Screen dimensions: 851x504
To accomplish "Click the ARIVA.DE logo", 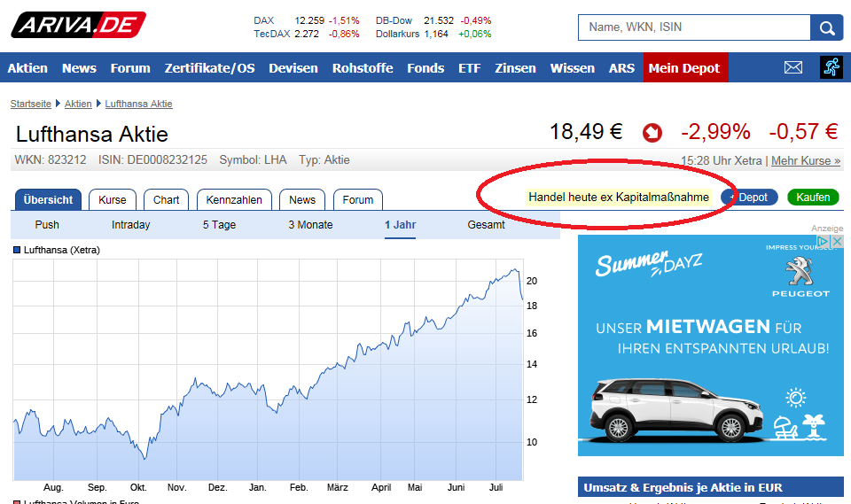I will [x=78, y=25].
